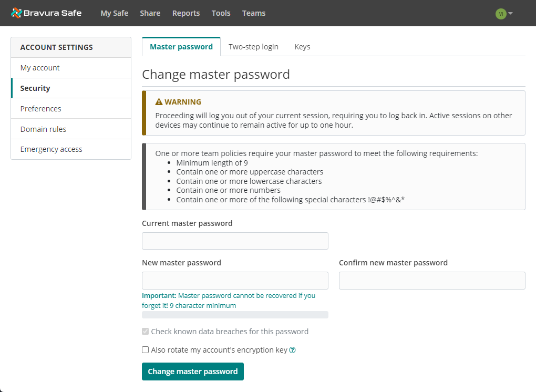Image resolution: width=536 pixels, height=392 pixels.
Task: Open the Keys tab
Action: coord(302,46)
